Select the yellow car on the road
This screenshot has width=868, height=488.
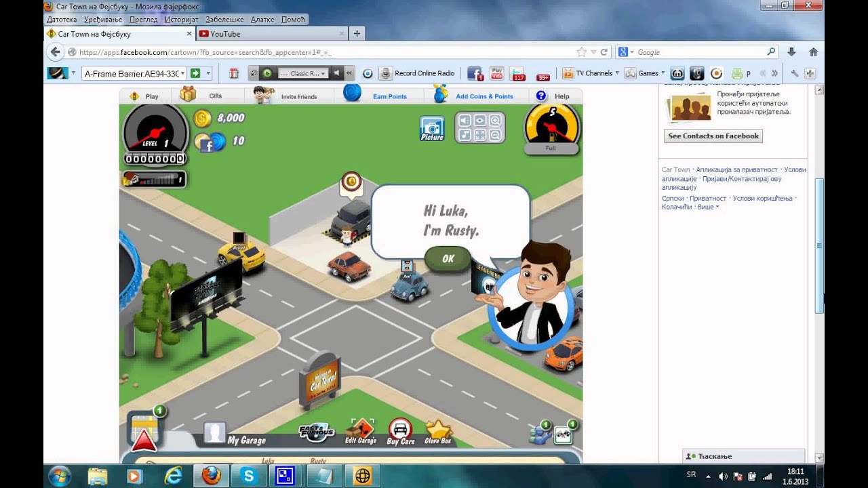(241, 256)
